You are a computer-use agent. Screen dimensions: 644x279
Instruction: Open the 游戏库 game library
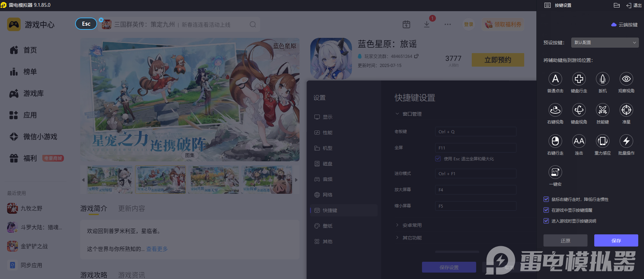pos(27,93)
